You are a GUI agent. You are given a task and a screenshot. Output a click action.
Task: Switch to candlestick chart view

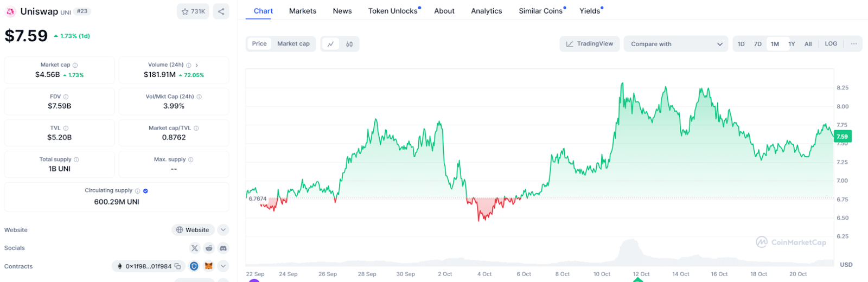tap(349, 44)
